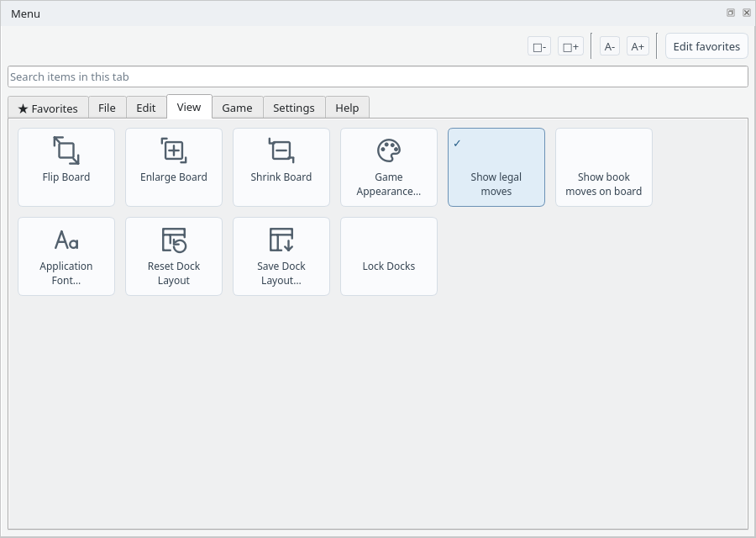This screenshot has width=756, height=538.
Task: Enable Show book moves on board
Action: click(604, 167)
